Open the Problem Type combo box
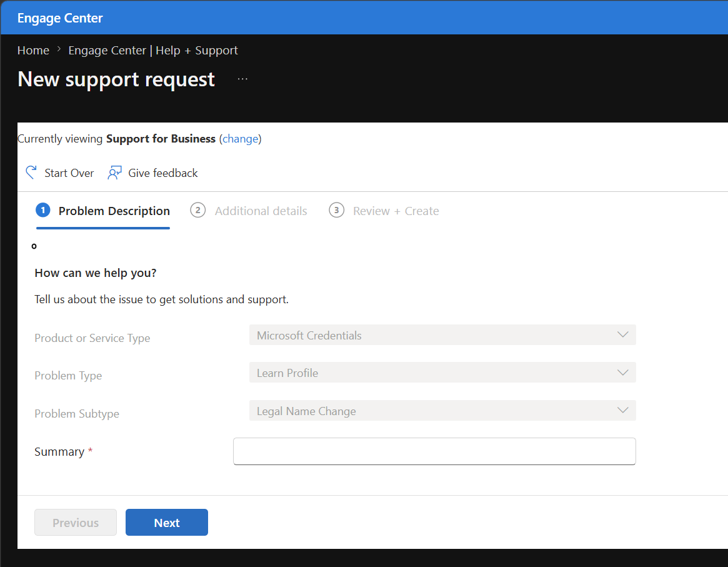728x567 pixels. coord(442,373)
